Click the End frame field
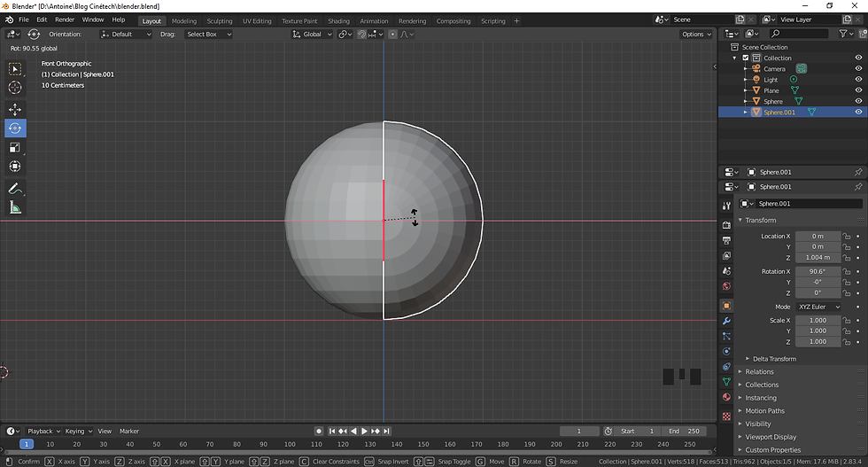Viewport: 868px width, 467px height. pos(683,431)
